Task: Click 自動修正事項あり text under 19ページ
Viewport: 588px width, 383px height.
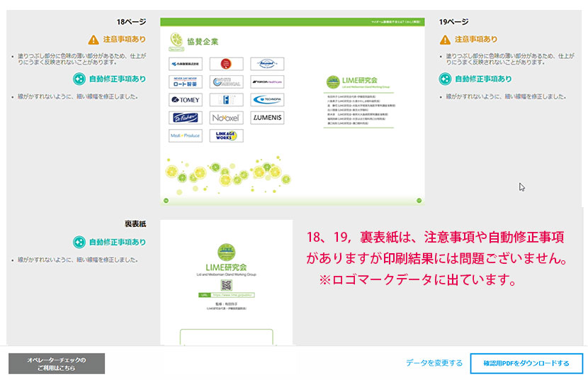Action: (483, 79)
